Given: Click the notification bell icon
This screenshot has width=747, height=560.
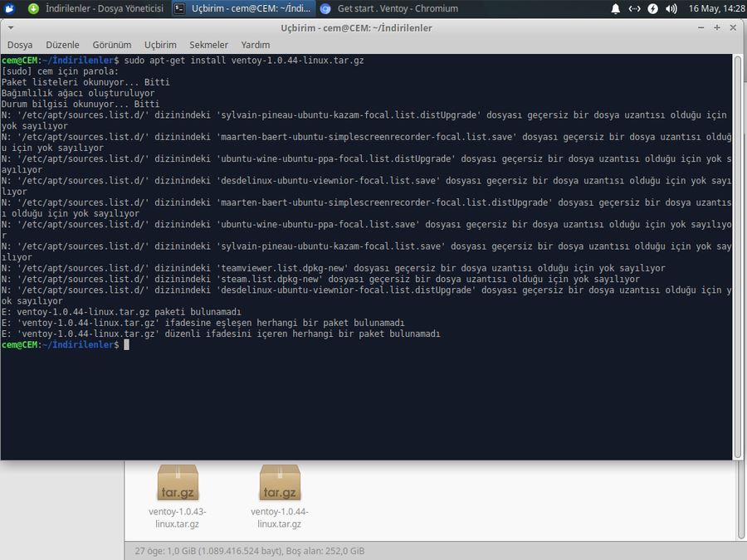Looking at the screenshot, I should coord(616,8).
